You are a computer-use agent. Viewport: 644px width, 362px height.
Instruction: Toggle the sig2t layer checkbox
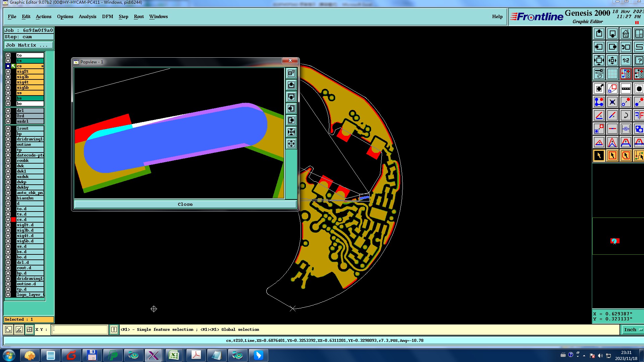click(8, 71)
